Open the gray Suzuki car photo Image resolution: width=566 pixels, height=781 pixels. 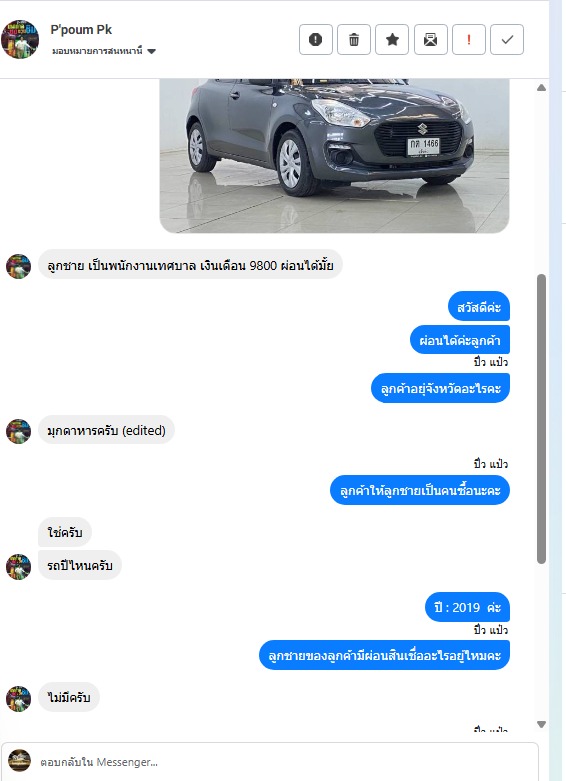point(334,155)
